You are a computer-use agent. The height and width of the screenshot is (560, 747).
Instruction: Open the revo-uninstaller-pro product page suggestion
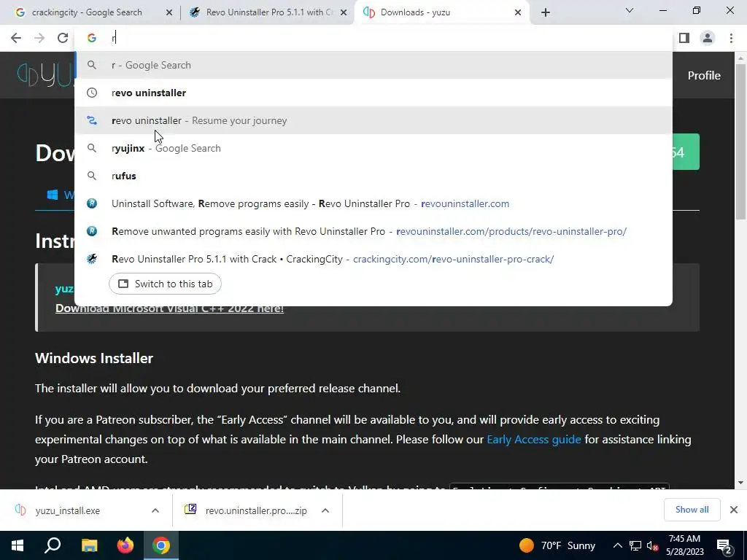(373, 231)
